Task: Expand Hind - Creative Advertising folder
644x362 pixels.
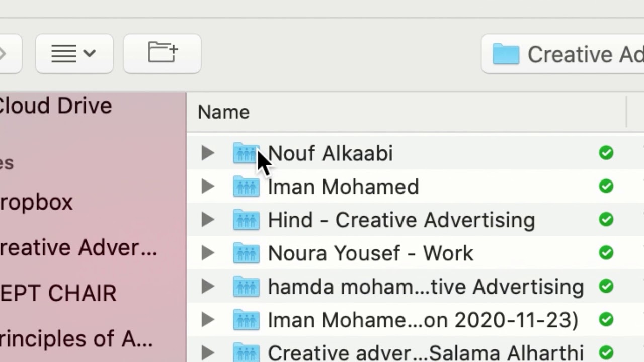Action: (x=207, y=220)
